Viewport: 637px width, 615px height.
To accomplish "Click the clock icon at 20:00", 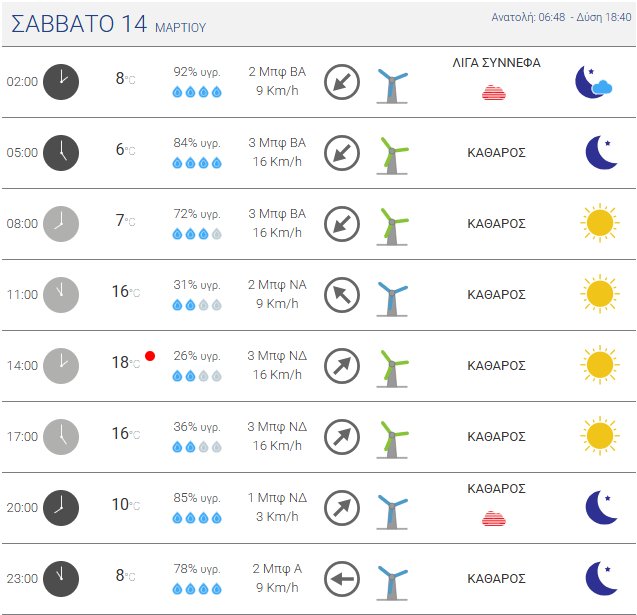I will coord(60,507).
